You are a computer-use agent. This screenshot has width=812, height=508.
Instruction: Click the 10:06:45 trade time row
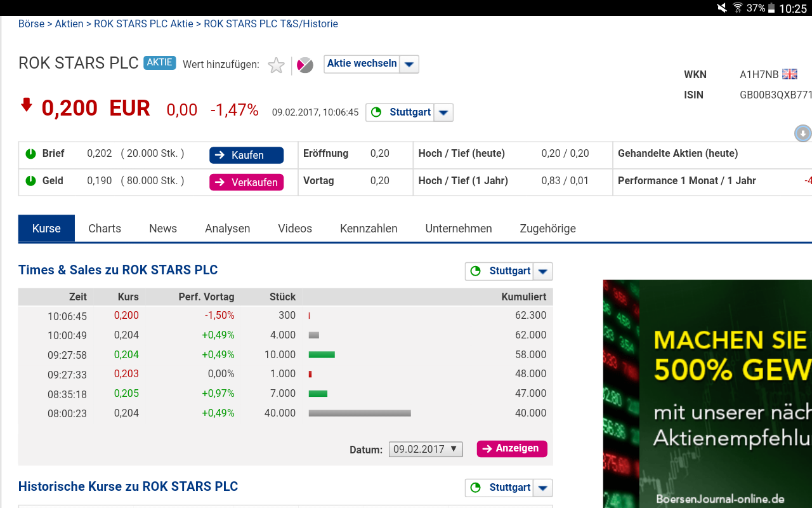(x=285, y=316)
